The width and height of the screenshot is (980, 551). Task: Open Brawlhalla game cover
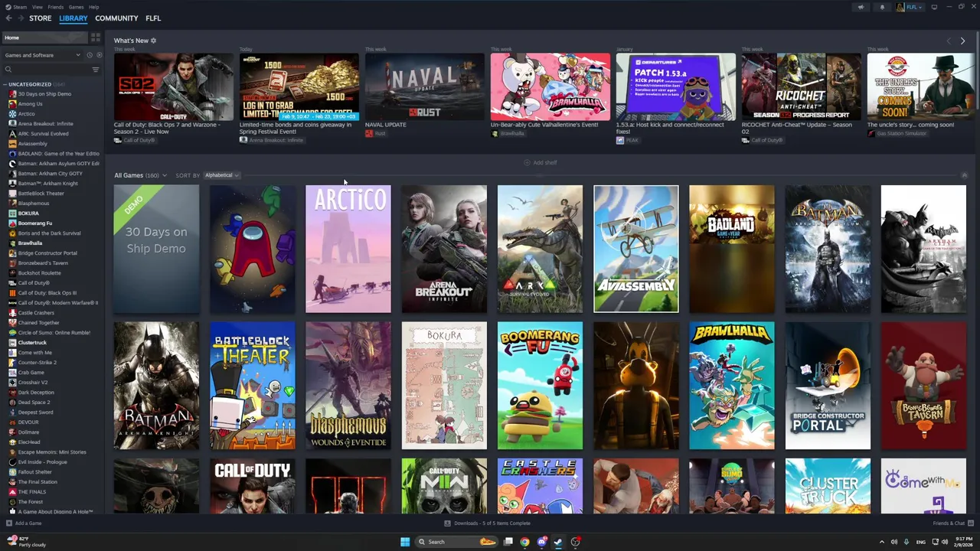point(731,386)
